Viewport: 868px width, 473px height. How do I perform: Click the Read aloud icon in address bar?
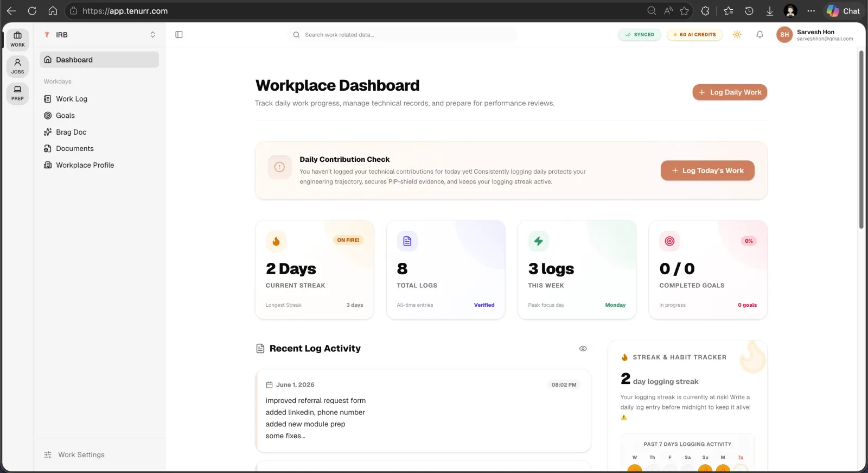(x=668, y=11)
